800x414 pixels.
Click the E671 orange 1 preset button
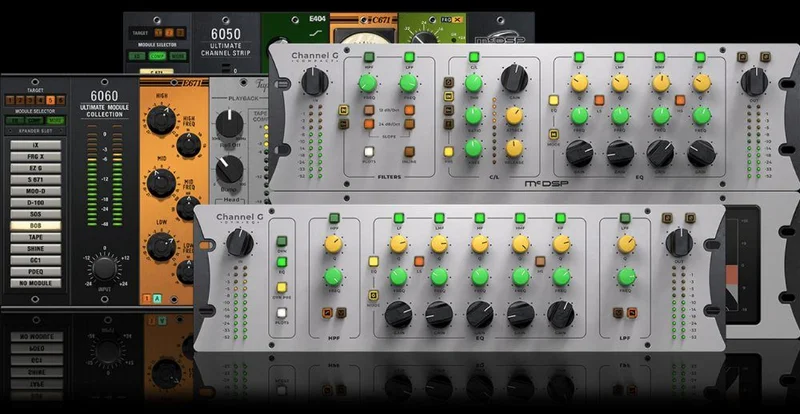click(x=147, y=300)
